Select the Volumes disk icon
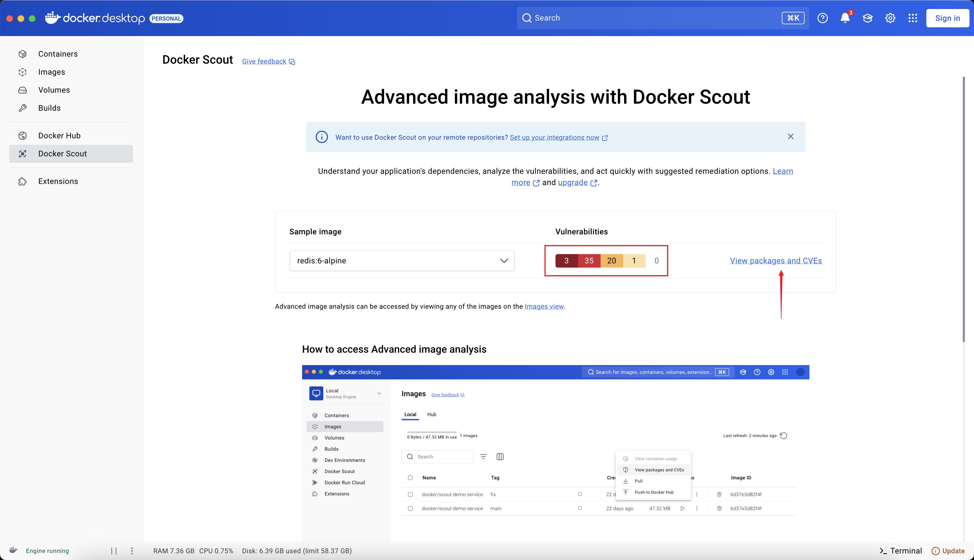Image resolution: width=974 pixels, height=560 pixels. (x=23, y=90)
